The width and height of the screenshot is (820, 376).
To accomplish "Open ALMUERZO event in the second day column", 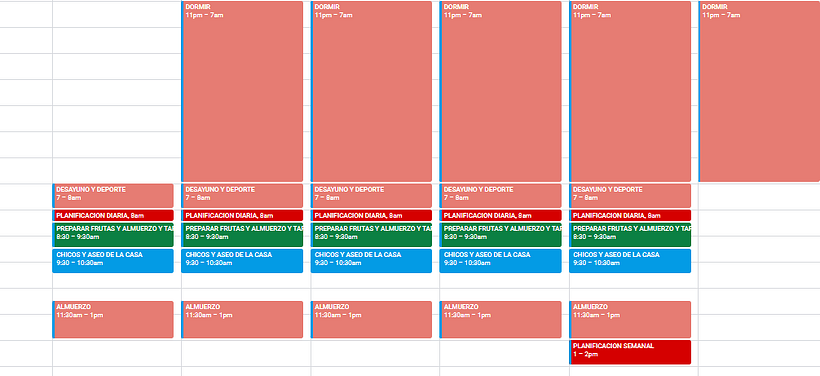I will pyautogui.click(x=242, y=320).
